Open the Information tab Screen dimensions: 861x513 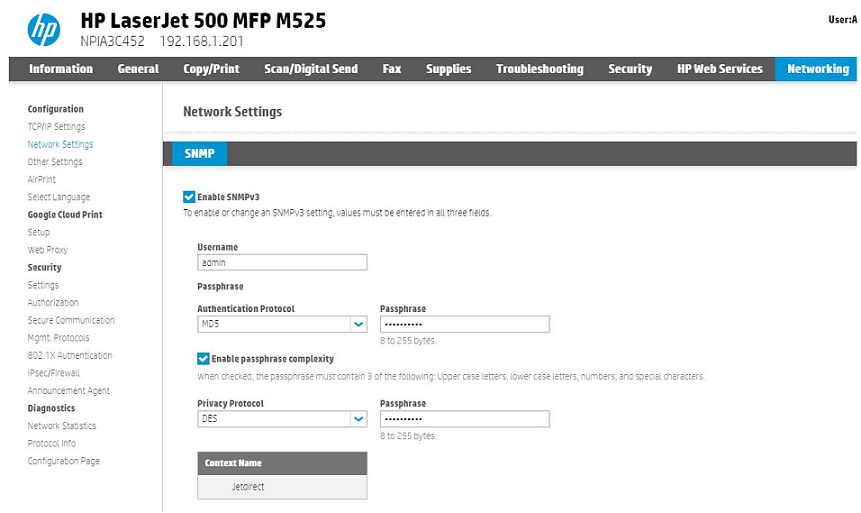click(61, 69)
